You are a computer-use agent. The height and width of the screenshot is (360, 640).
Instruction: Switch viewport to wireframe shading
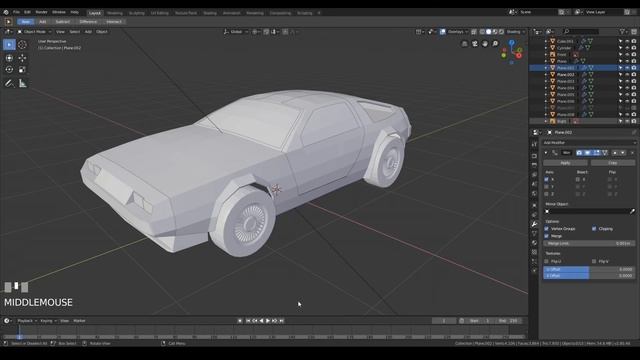(x=482, y=32)
